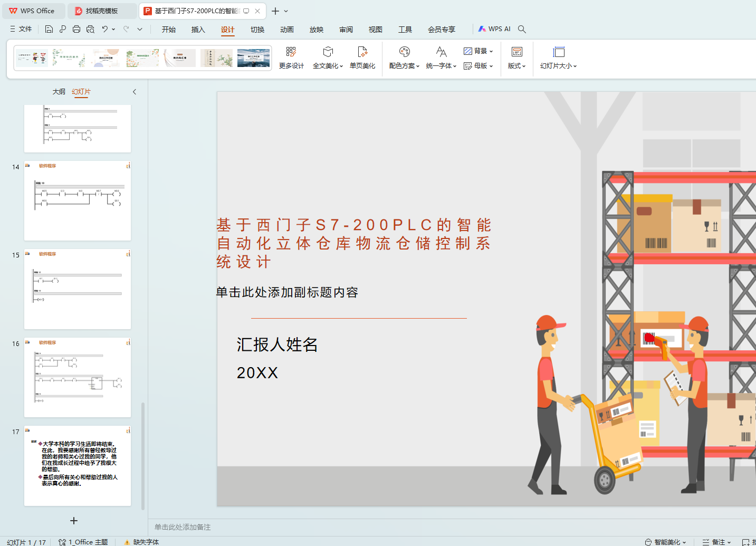Apply the dark blue ocean theme thumbnail

(x=254, y=58)
